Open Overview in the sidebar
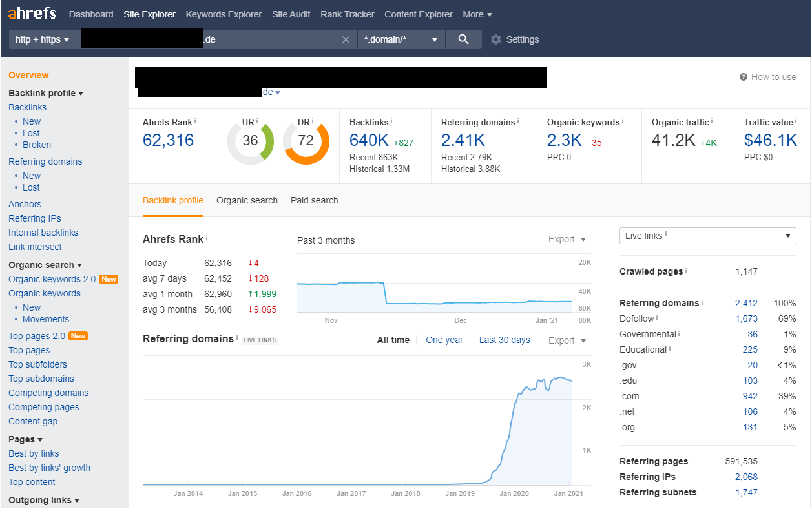812x509 pixels. click(28, 75)
